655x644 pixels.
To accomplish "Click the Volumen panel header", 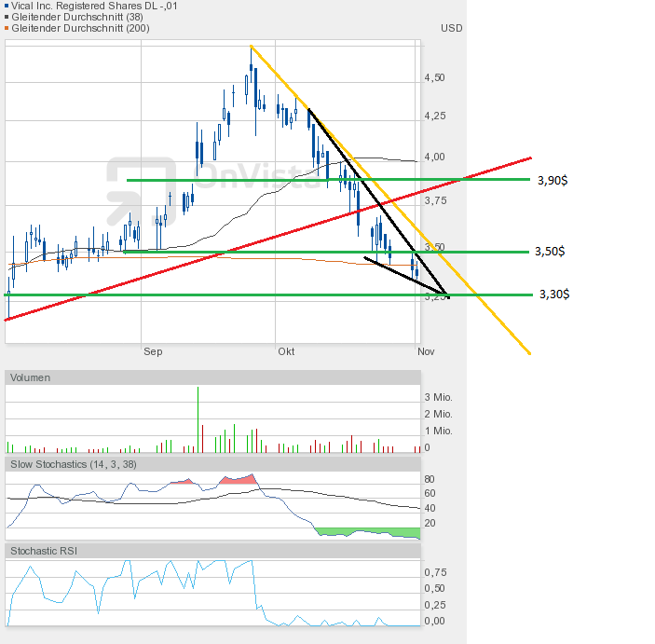I will (x=212, y=377).
